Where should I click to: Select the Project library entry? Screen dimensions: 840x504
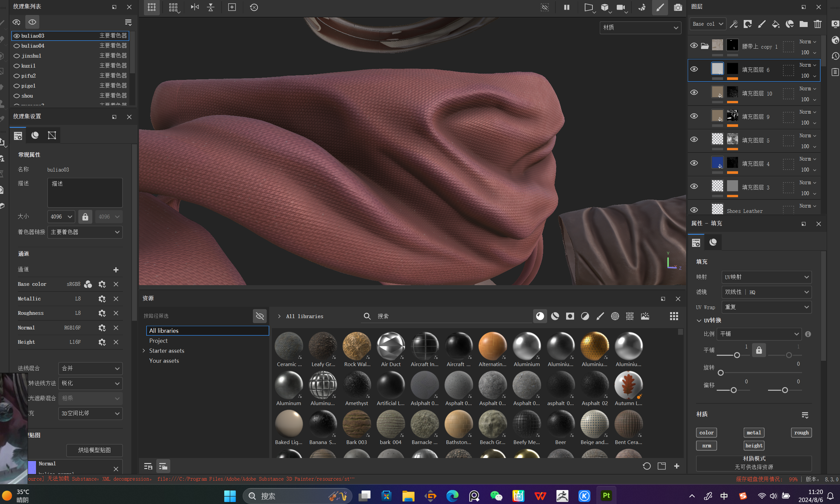(x=158, y=341)
